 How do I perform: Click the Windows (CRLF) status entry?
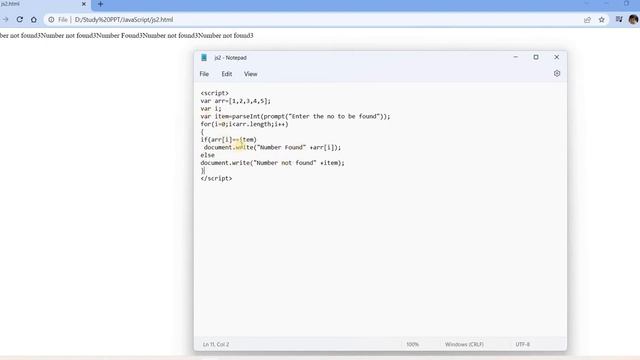point(464,344)
